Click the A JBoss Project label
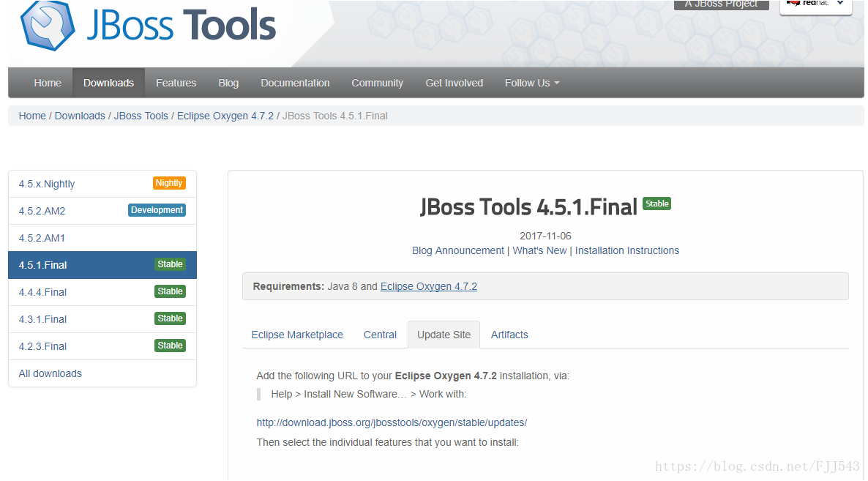 click(722, 4)
